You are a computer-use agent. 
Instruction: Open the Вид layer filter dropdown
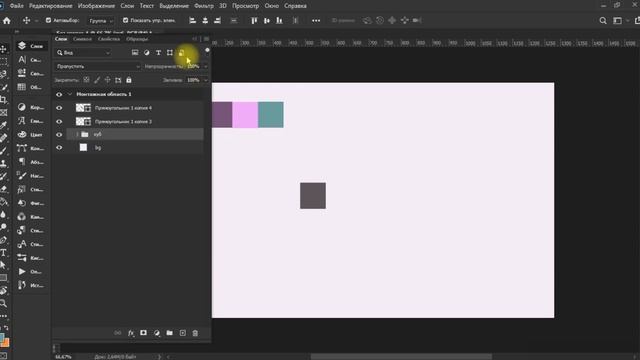click(x=83, y=53)
